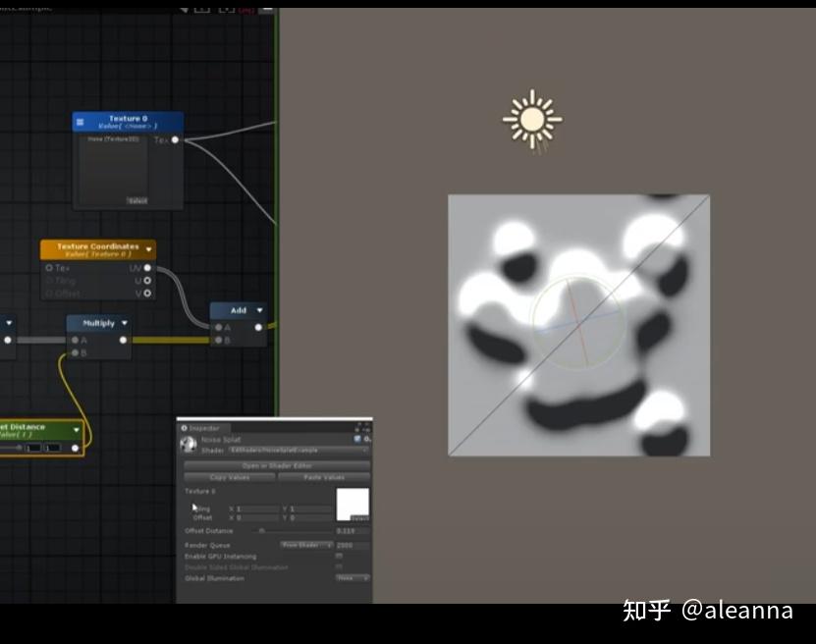The width and height of the screenshot is (816, 644).
Task: Click the Offset Distance slider
Action: (262, 530)
